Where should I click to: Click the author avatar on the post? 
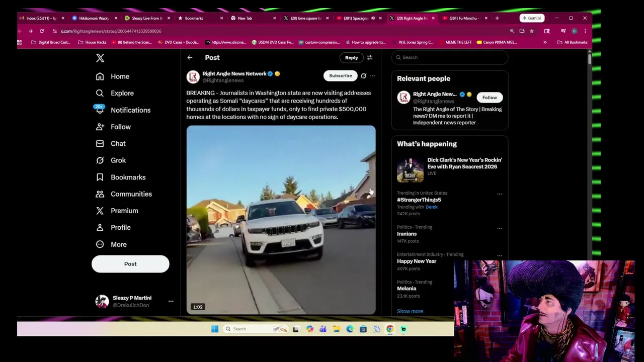(193, 77)
